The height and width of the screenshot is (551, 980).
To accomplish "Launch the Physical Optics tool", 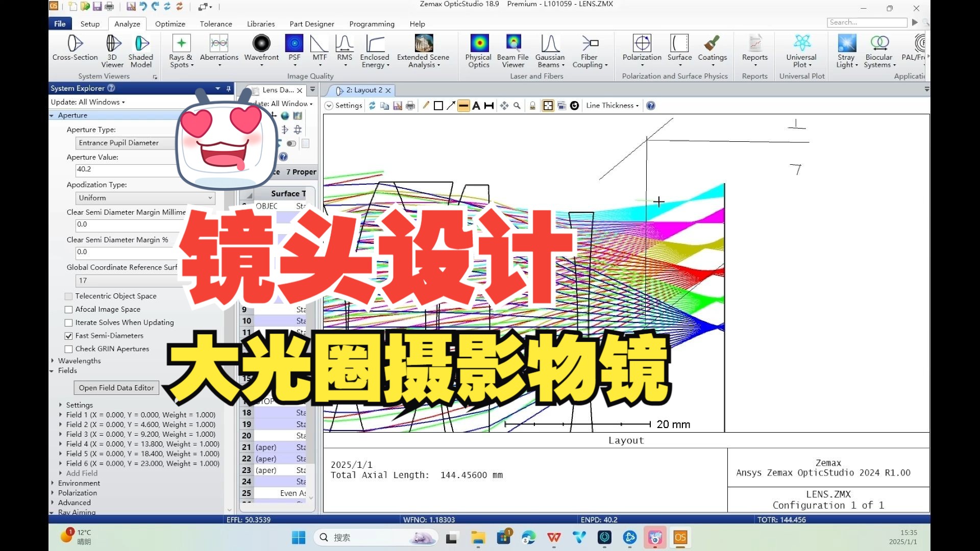I will click(x=478, y=49).
